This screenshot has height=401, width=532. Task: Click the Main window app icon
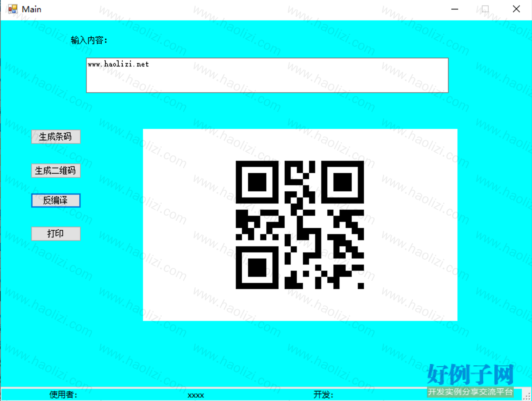[13, 9]
